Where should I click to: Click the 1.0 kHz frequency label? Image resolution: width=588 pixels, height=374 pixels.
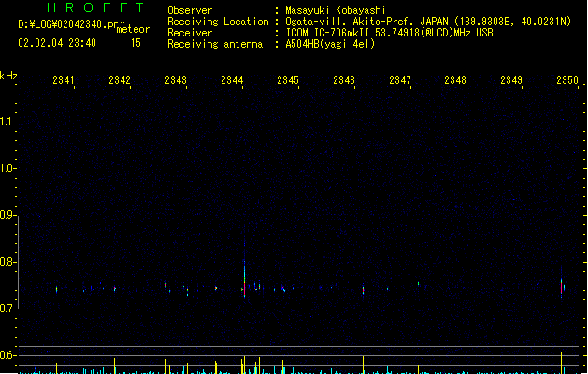(x=7, y=168)
